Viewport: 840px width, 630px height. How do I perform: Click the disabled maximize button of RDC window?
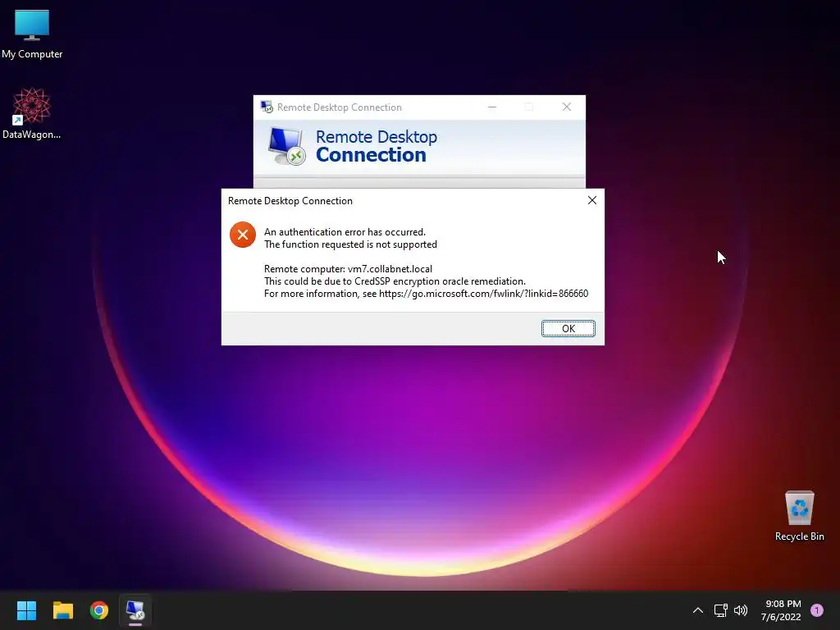pyautogui.click(x=529, y=107)
